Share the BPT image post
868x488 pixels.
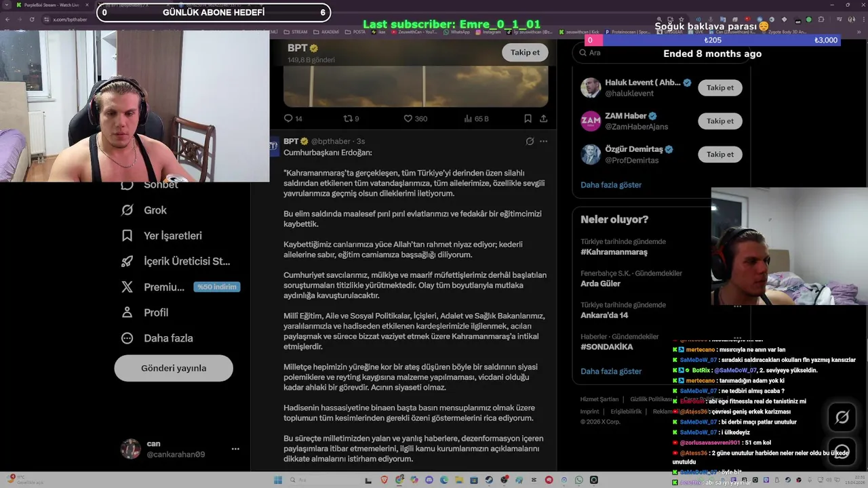coord(543,119)
